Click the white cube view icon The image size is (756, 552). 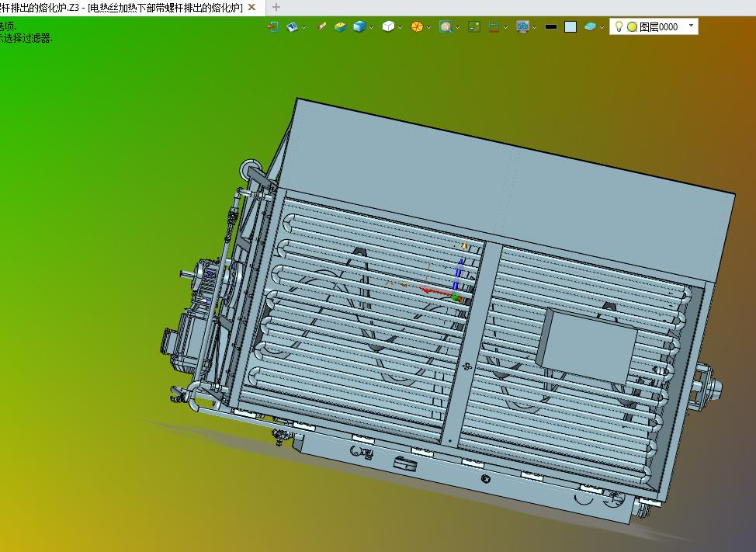[x=388, y=27]
